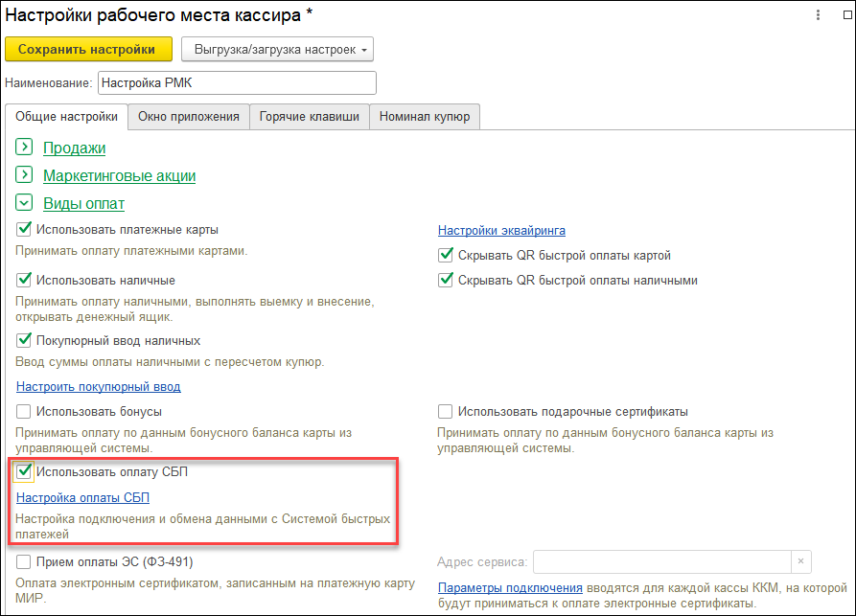Expand the Продажи section

click(25, 148)
